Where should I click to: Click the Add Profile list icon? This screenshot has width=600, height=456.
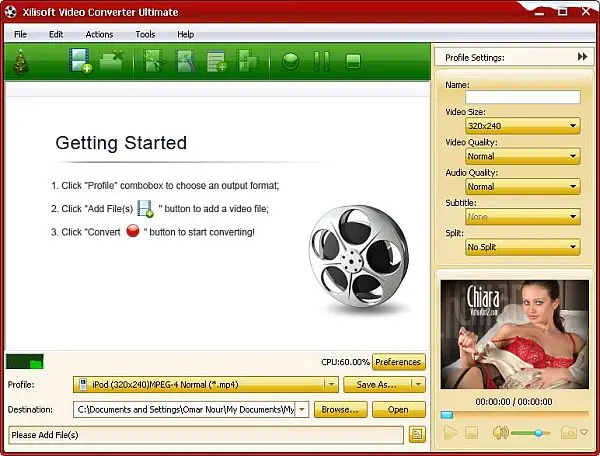coord(217,62)
